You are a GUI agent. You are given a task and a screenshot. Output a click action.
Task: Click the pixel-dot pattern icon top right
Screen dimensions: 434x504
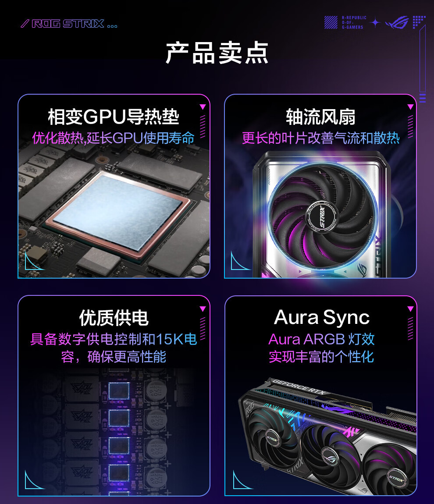(x=419, y=22)
